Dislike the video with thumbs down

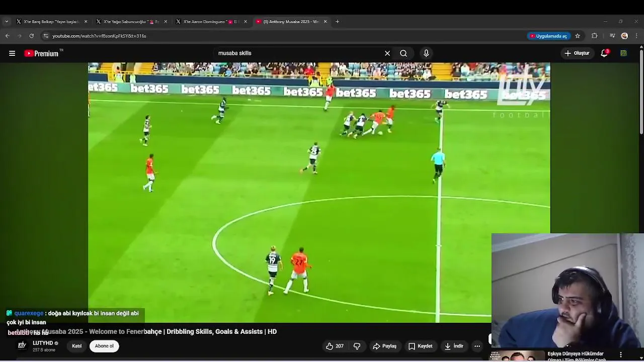pyautogui.click(x=357, y=346)
